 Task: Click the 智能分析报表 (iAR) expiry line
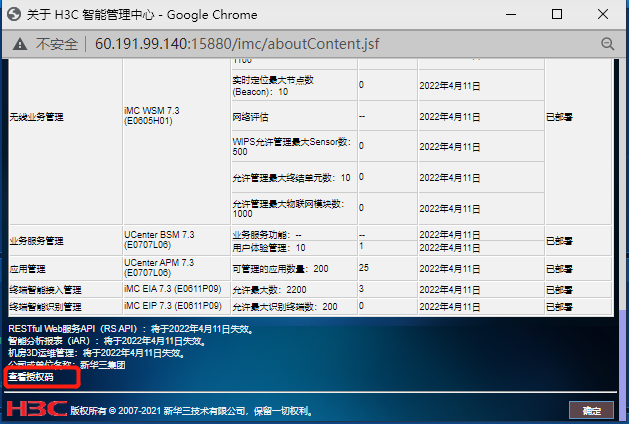click(108, 341)
